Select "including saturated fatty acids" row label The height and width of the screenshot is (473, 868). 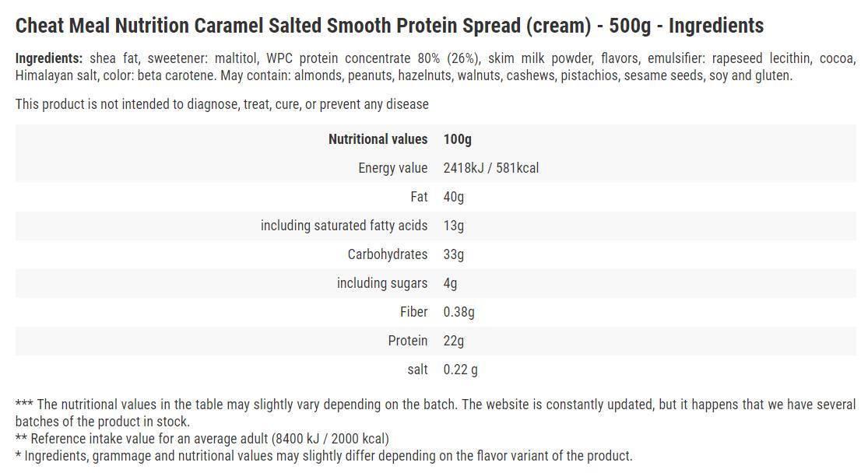[x=344, y=226]
